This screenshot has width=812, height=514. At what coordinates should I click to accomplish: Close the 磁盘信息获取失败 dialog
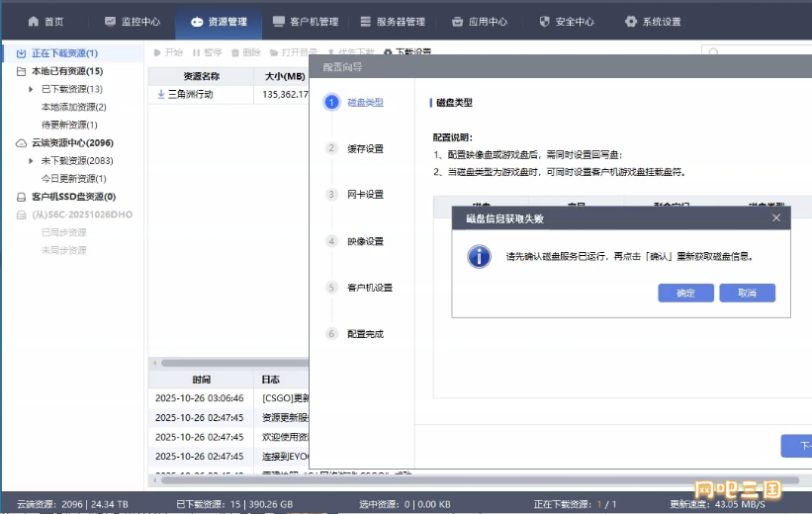776,217
